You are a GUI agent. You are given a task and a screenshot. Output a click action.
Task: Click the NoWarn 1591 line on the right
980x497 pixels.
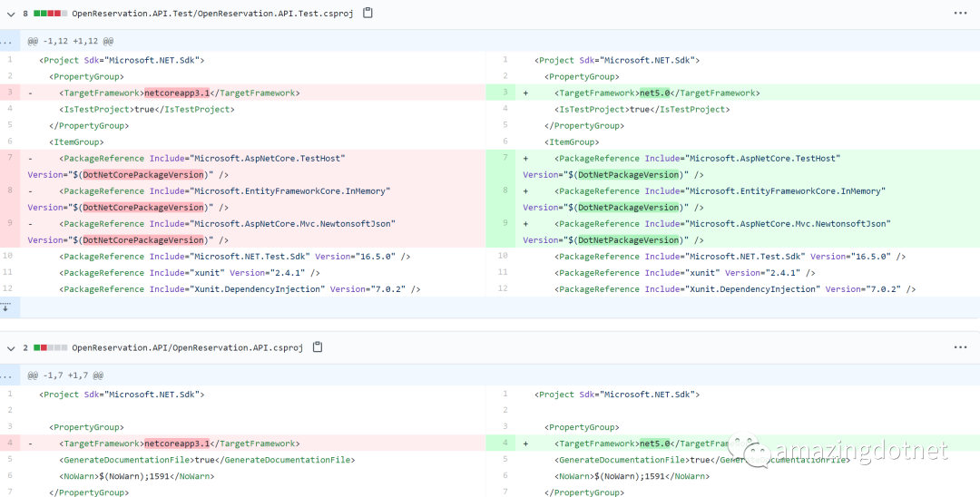coord(632,476)
